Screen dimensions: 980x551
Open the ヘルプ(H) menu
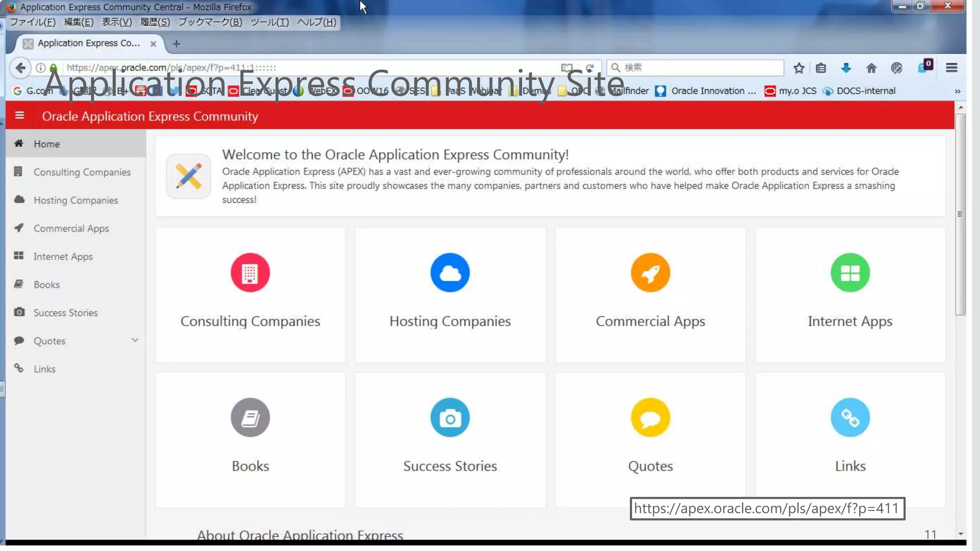pyautogui.click(x=316, y=22)
